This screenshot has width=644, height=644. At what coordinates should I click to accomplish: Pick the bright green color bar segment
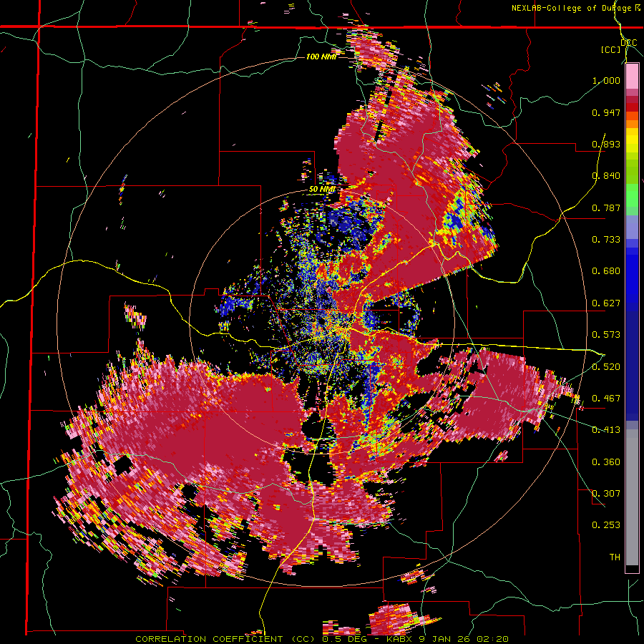point(632,195)
